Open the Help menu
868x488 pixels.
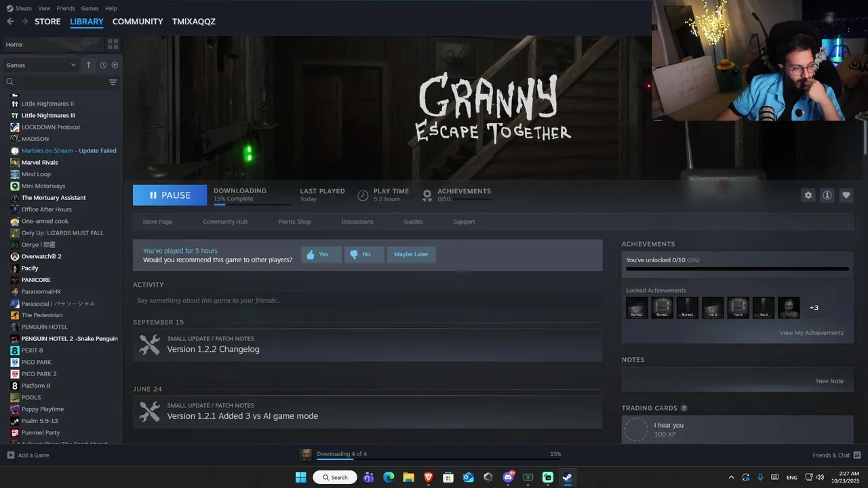(111, 8)
